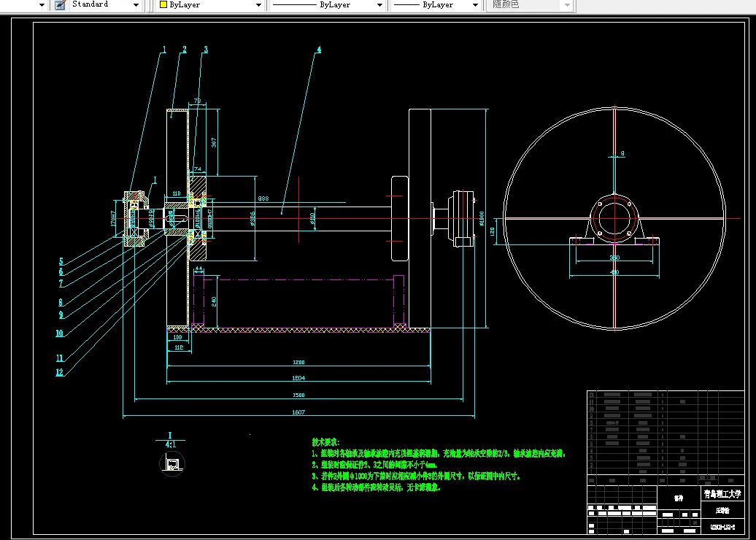Click the 青岛理工大学 title block cell
The width and height of the screenshot is (756, 540).
tap(722, 494)
